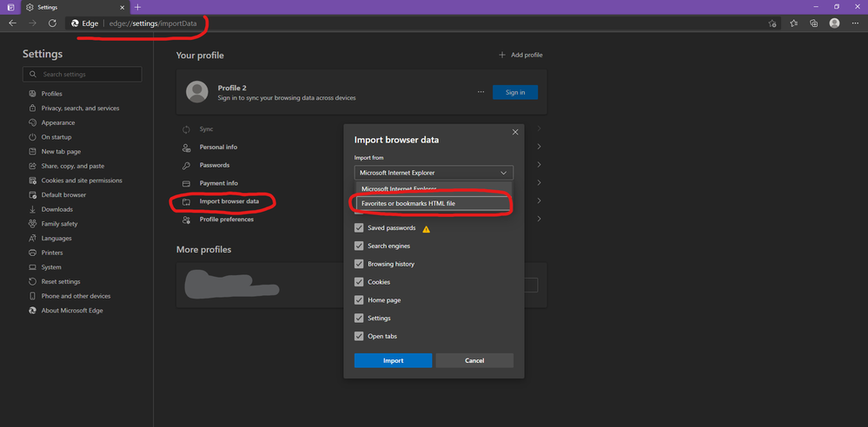Screen dimensions: 868x427
Task: Click the Saved passwords warning icon
Action: 427,228
